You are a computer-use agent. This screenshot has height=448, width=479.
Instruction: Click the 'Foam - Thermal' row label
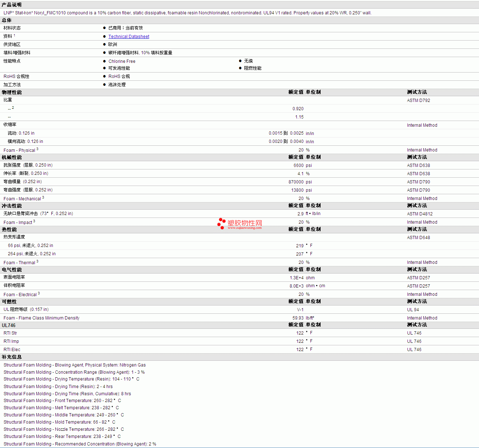pos(21,262)
